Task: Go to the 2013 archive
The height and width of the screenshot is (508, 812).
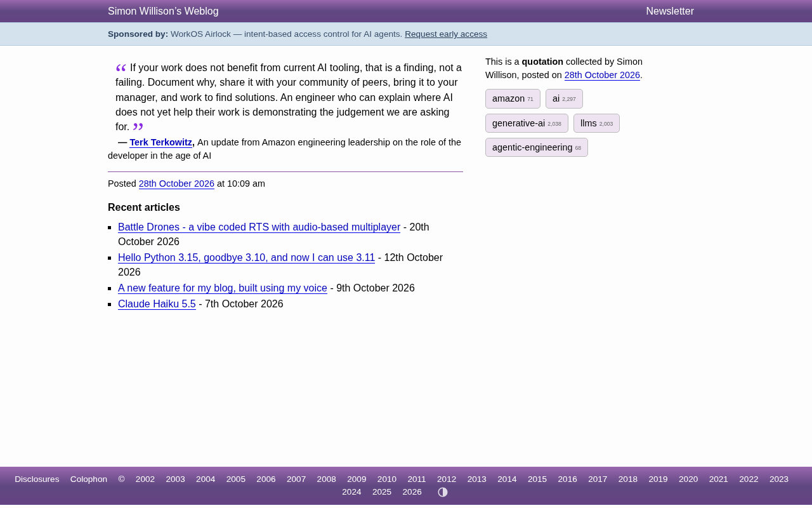Action: coord(477,479)
